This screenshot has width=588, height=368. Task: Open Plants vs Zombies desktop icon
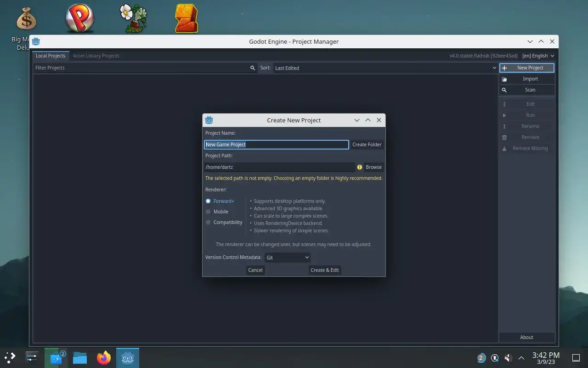133,18
